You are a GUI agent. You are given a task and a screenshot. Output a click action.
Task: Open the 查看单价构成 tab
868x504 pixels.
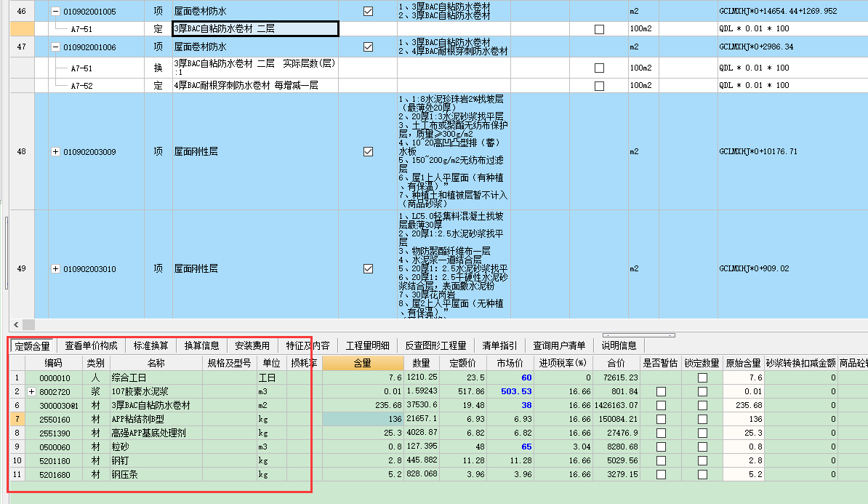point(92,345)
